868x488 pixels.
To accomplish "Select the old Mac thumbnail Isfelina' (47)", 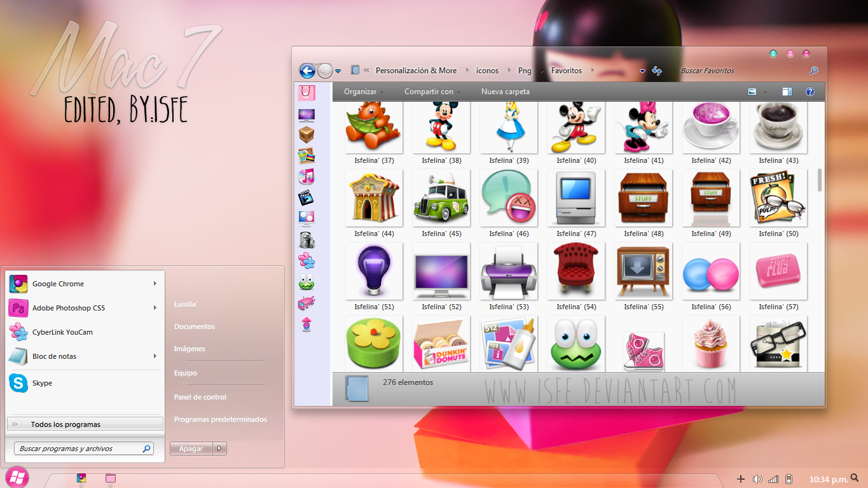I will 576,198.
